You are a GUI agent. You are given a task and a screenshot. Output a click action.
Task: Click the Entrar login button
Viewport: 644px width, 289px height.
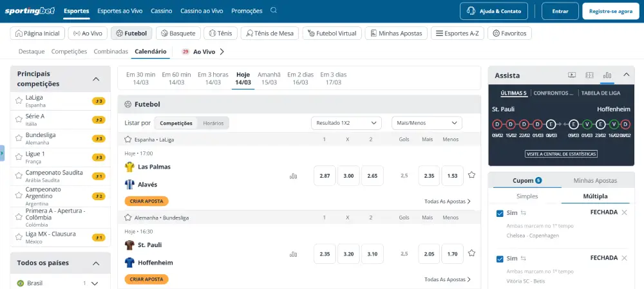pyautogui.click(x=560, y=11)
